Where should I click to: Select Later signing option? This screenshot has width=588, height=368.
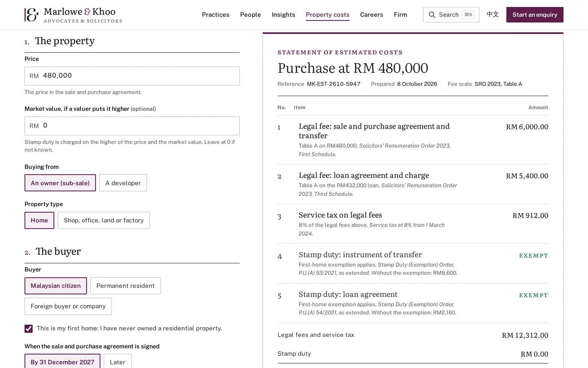point(118,362)
